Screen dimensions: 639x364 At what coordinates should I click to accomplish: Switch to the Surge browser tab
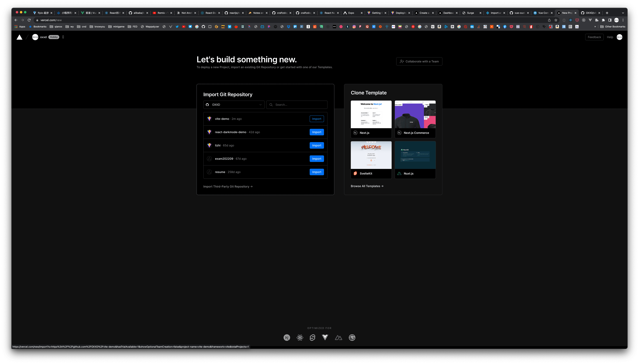coord(470,13)
